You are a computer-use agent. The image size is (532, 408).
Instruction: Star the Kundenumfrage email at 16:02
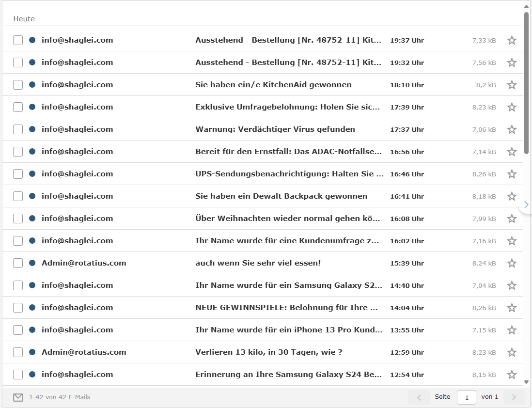tap(512, 241)
